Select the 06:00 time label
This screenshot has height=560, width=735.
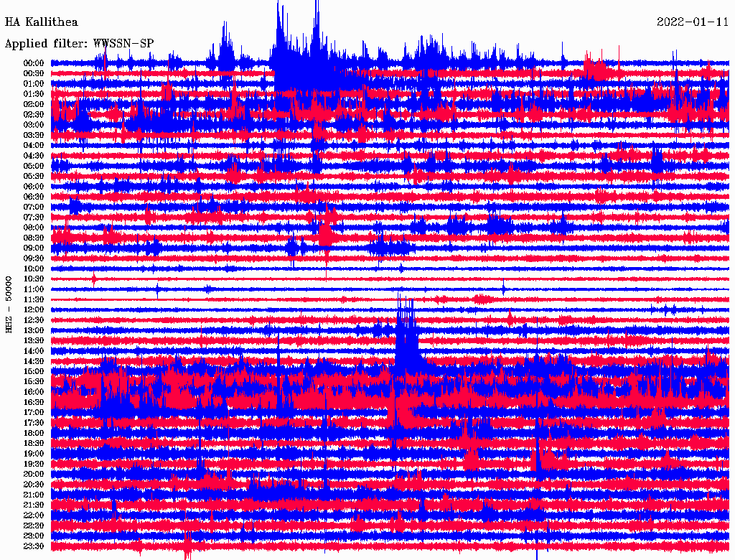(34, 186)
